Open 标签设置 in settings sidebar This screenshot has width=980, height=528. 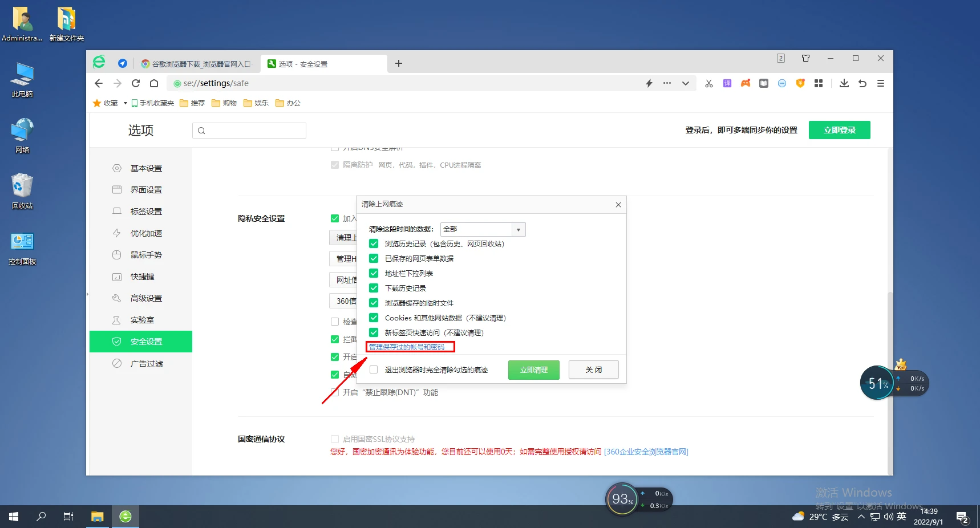point(141,212)
